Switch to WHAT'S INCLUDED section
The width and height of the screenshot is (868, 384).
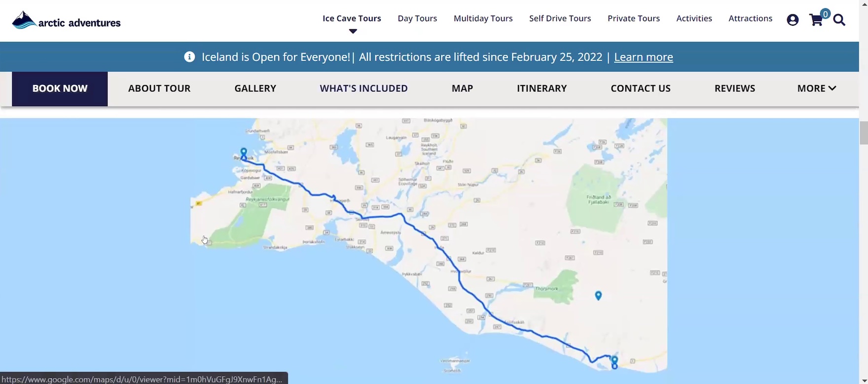pos(363,88)
